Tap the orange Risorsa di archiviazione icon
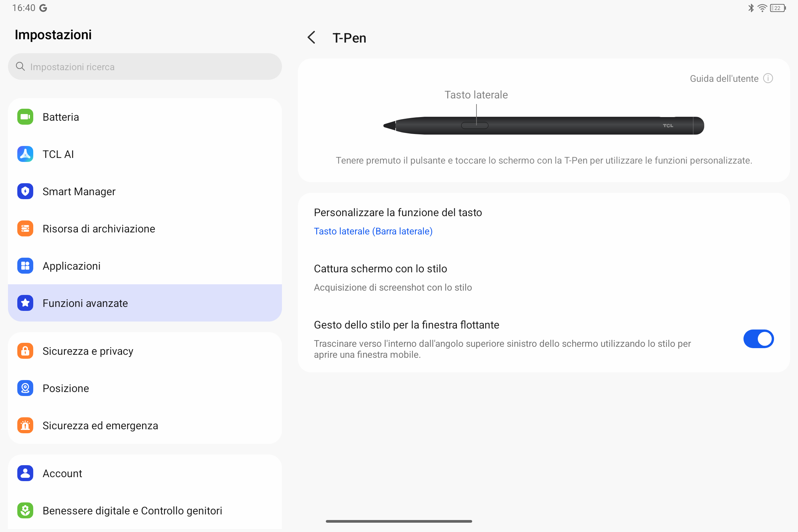The height and width of the screenshot is (532, 798). 25,229
